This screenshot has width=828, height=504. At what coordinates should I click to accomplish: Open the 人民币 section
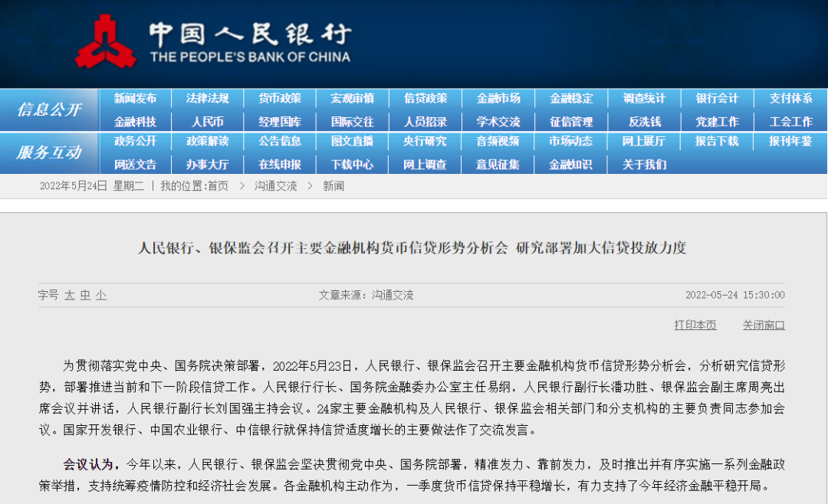coord(207,121)
